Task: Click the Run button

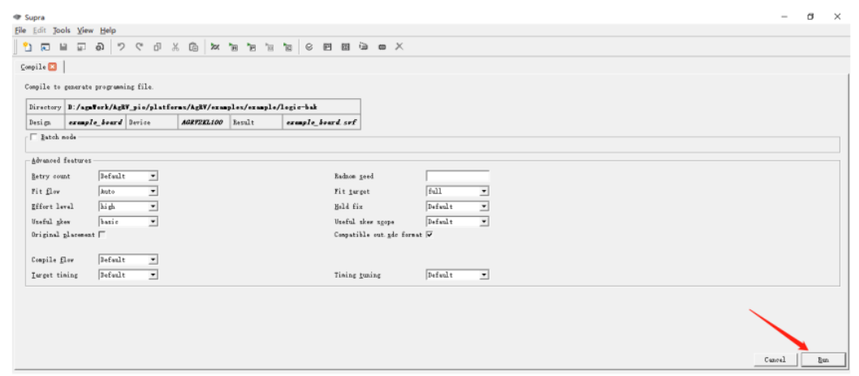Action: pos(823,360)
